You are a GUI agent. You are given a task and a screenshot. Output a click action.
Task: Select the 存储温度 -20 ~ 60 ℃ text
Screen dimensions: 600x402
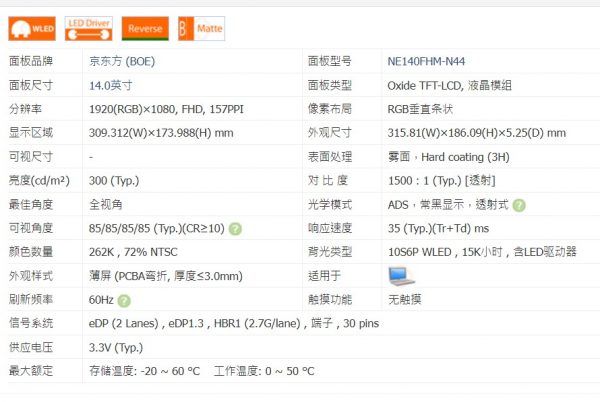coord(144,371)
